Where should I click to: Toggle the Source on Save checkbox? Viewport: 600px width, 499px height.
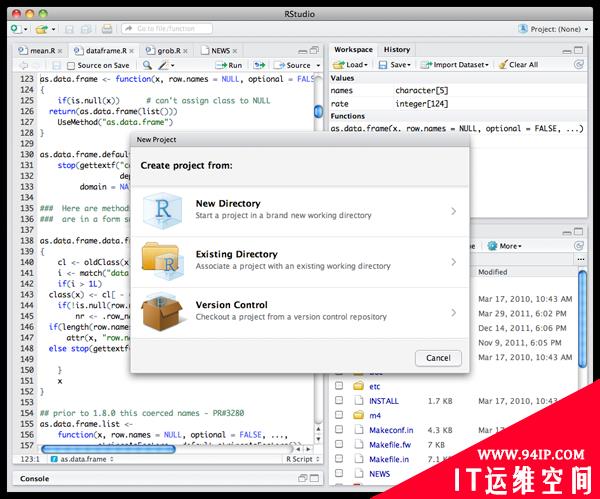pos(71,66)
